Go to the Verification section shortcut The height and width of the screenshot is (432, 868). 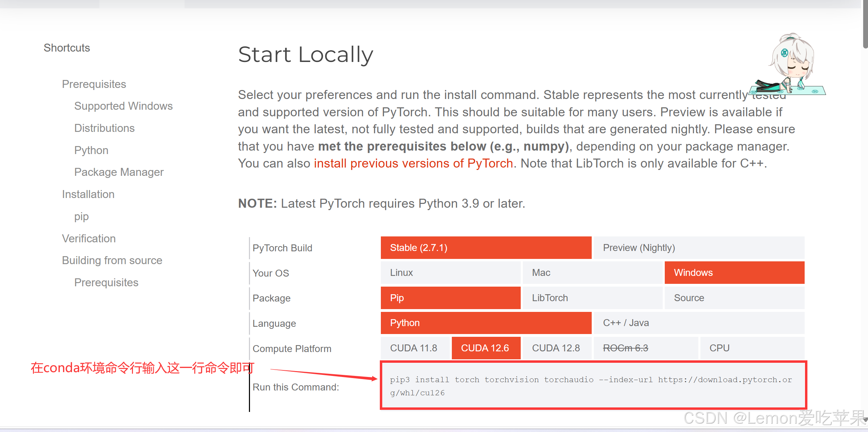(89, 238)
